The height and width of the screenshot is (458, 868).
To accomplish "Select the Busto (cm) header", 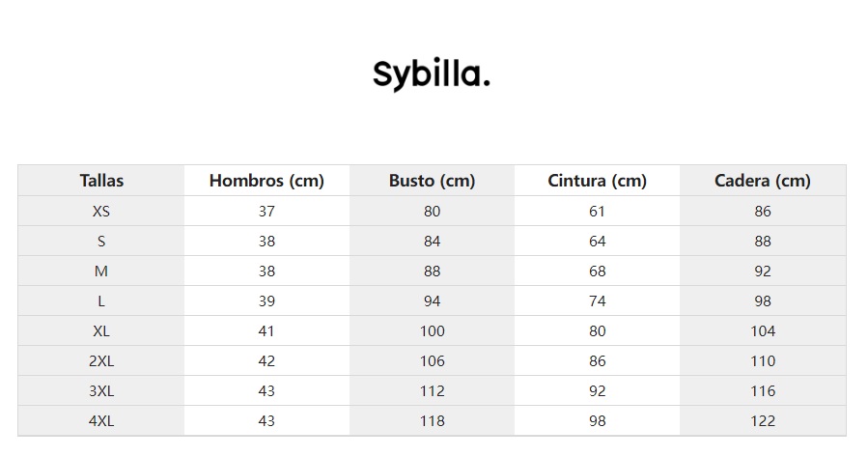I will [432, 181].
